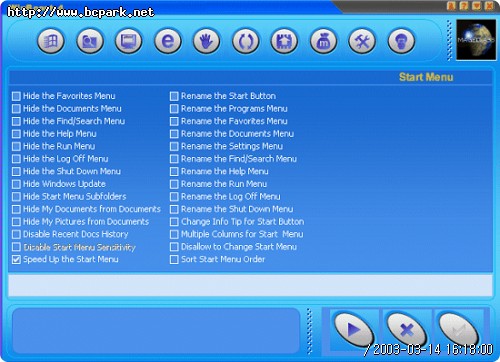
Task: Uncheck Speed Up the Start Menu
Action: coord(16,260)
